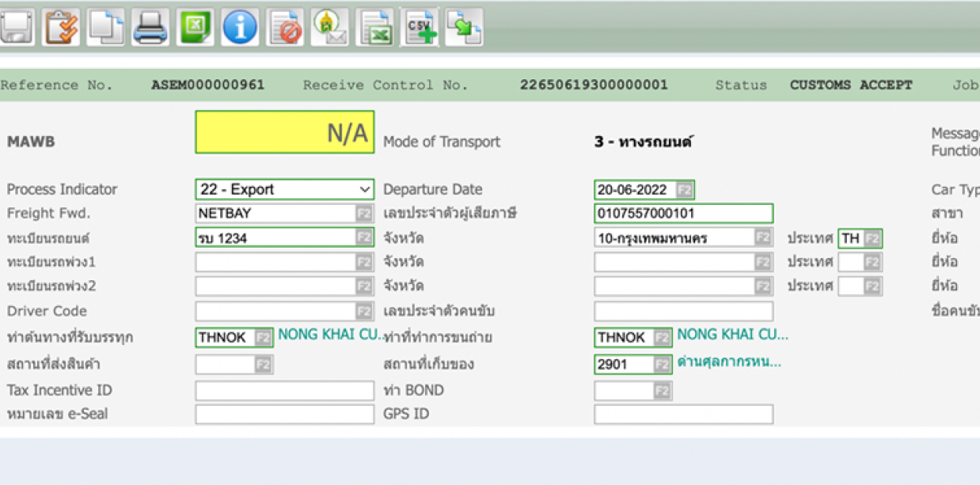Click the clipboard checklist validate icon
980x485 pixels.
click(x=61, y=28)
